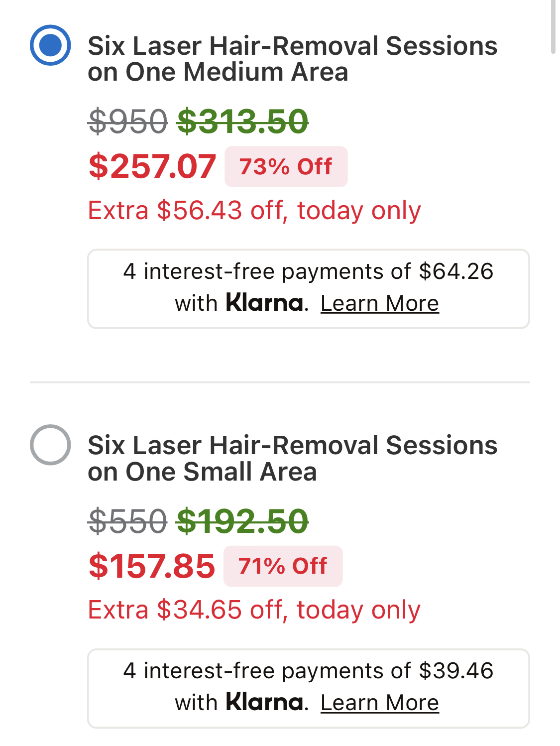Screen dimensions: 560x746
Task: Click the crossed-out green $192.50 price
Action: click(242, 521)
